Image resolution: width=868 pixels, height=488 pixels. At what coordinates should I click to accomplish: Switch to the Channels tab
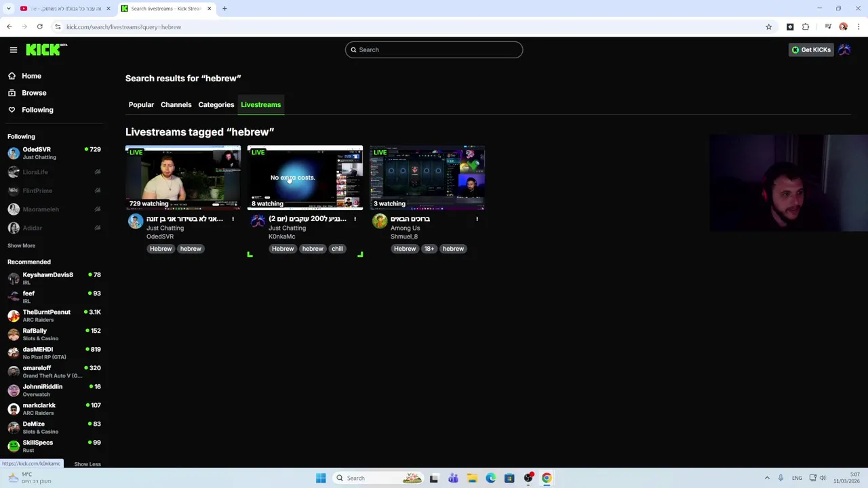click(176, 105)
